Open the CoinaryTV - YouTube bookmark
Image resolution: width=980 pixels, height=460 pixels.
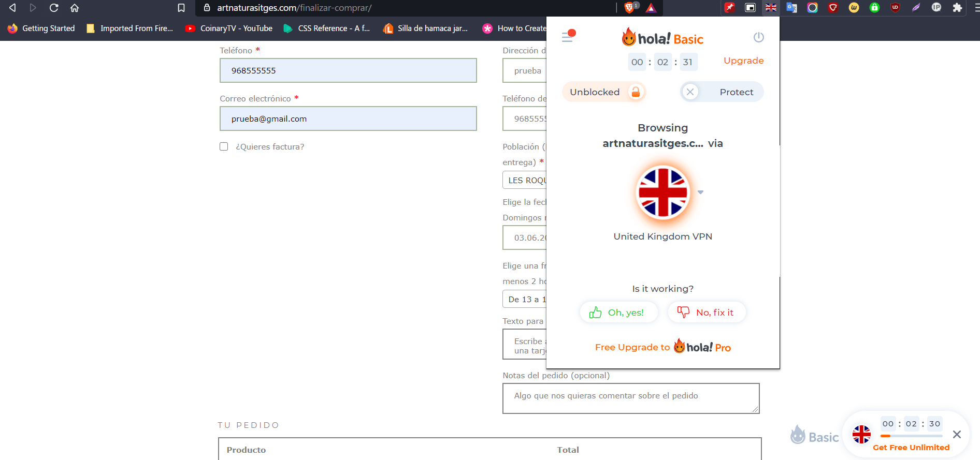tap(229, 28)
